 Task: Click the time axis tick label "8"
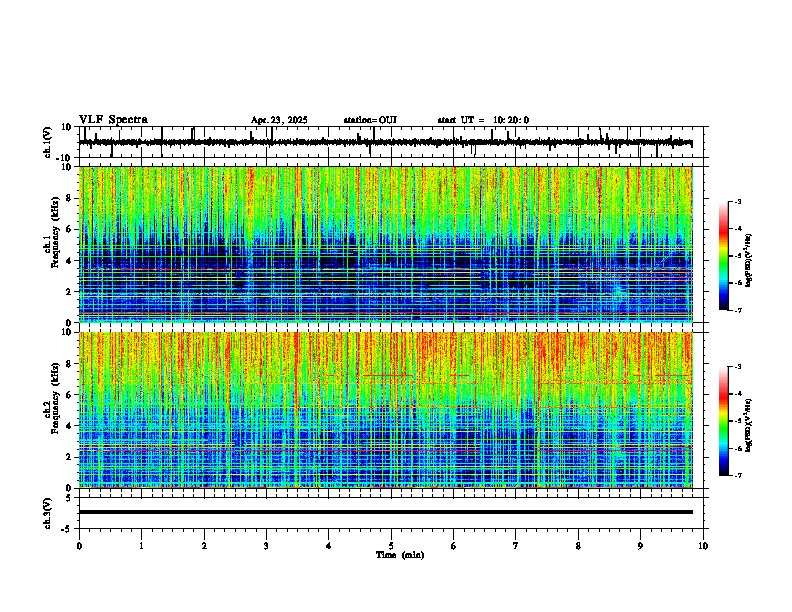[x=578, y=546]
